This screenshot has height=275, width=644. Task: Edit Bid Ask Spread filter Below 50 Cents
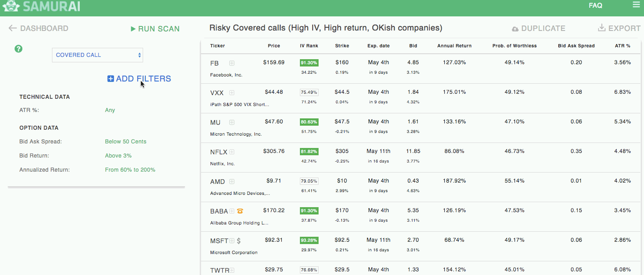click(126, 142)
